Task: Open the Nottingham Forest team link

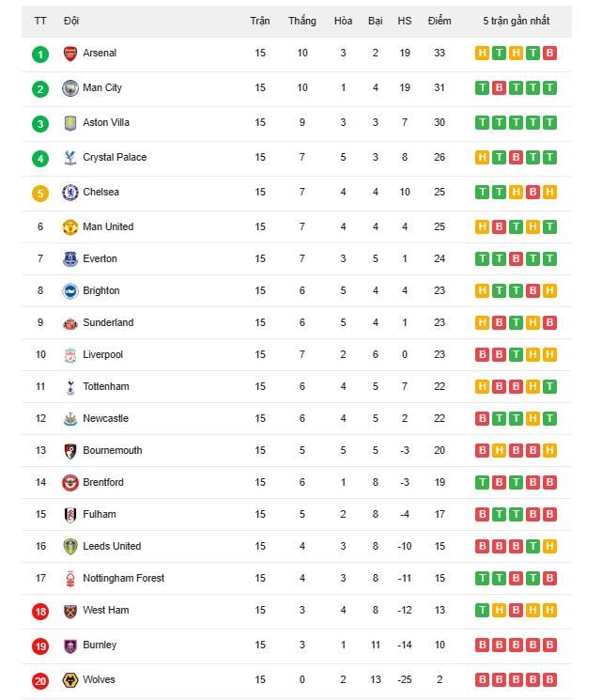Action: click(123, 579)
